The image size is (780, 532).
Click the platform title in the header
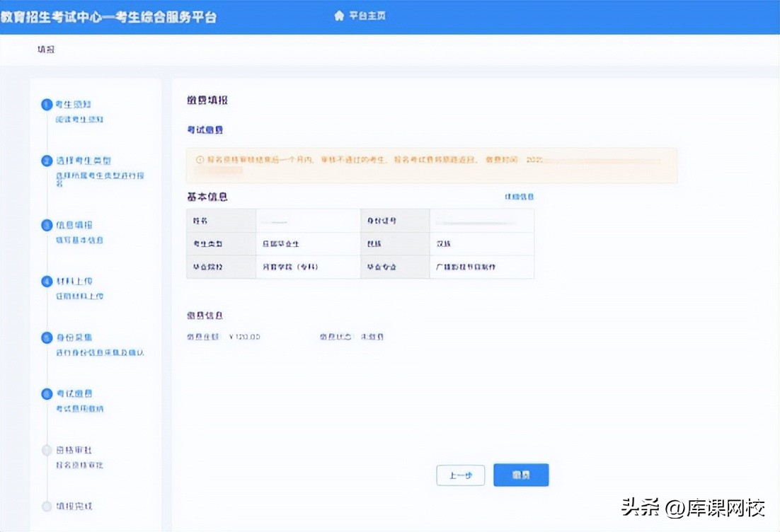tap(108, 17)
